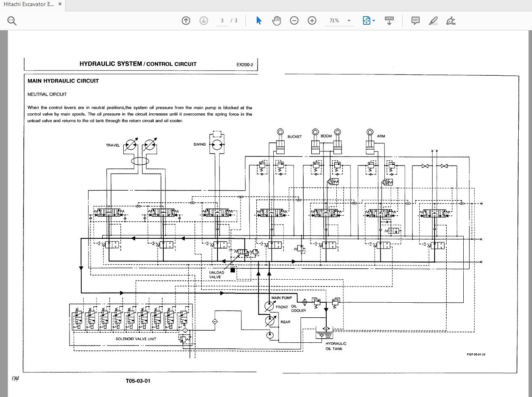
Task: Click the scrolling mode keyboard icon
Action: point(389,21)
